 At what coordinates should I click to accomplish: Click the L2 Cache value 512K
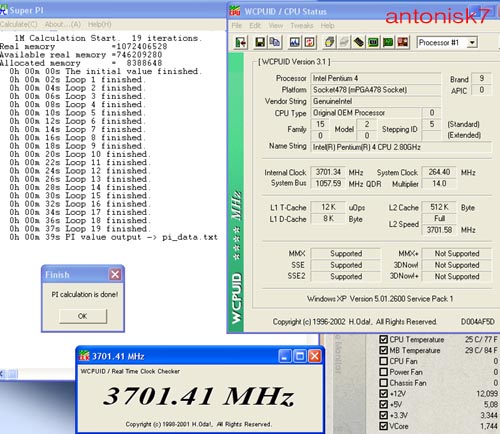point(439,207)
